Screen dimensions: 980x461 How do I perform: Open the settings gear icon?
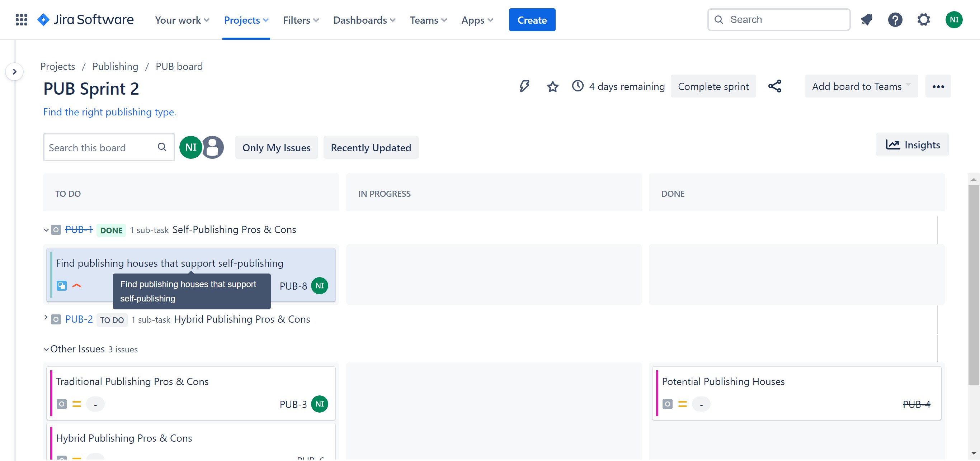click(923, 20)
